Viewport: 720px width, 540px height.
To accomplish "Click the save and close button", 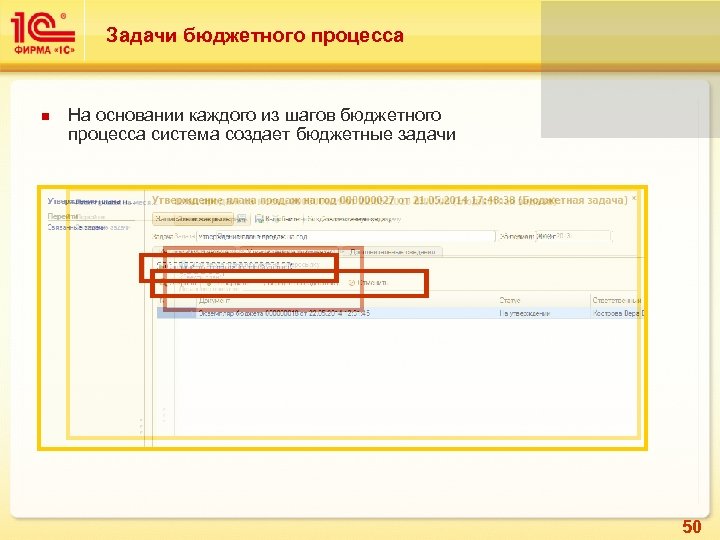I will (193, 219).
